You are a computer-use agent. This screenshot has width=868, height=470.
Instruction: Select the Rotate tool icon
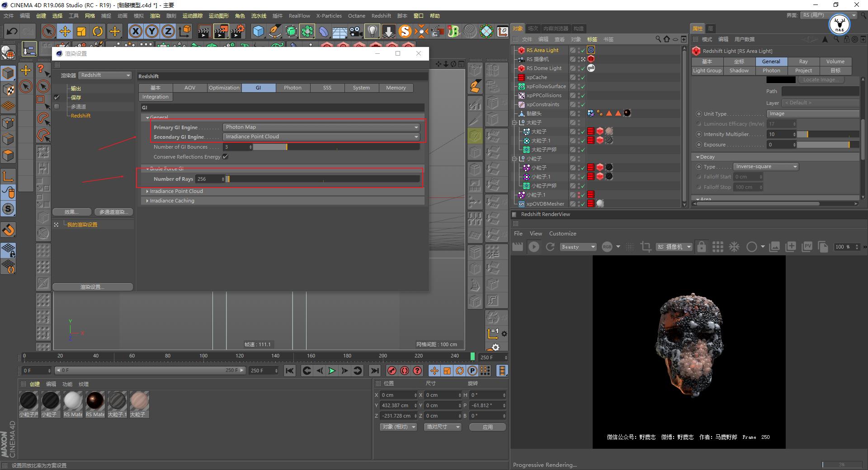98,31
